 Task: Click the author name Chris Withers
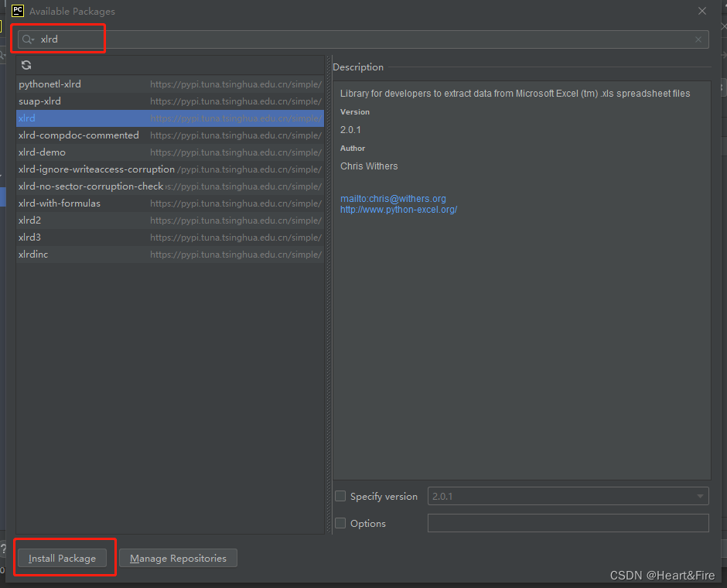click(x=369, y=166)
